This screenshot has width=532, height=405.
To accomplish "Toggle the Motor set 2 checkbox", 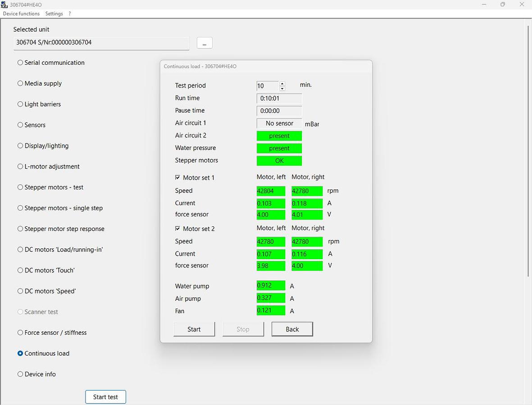I will click(177, 229).
